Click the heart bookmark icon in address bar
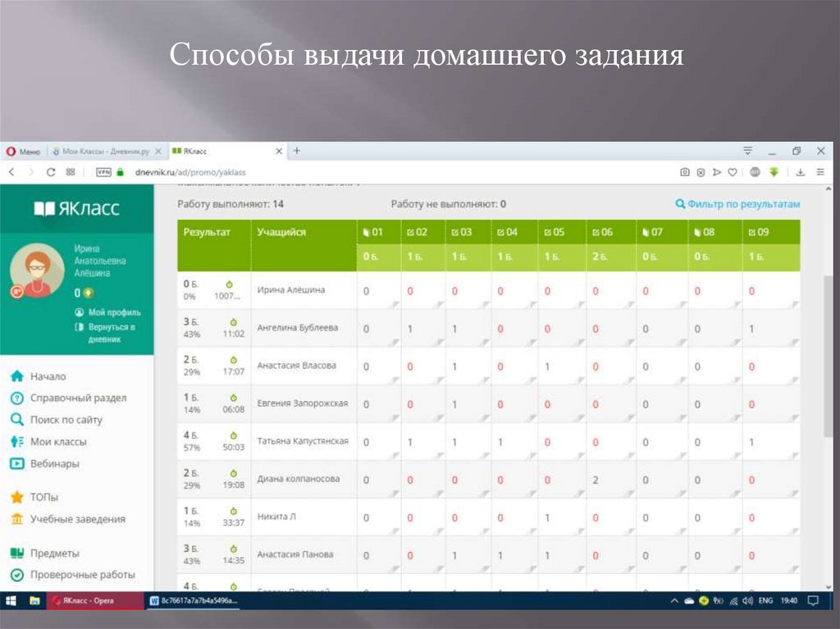 732,172
